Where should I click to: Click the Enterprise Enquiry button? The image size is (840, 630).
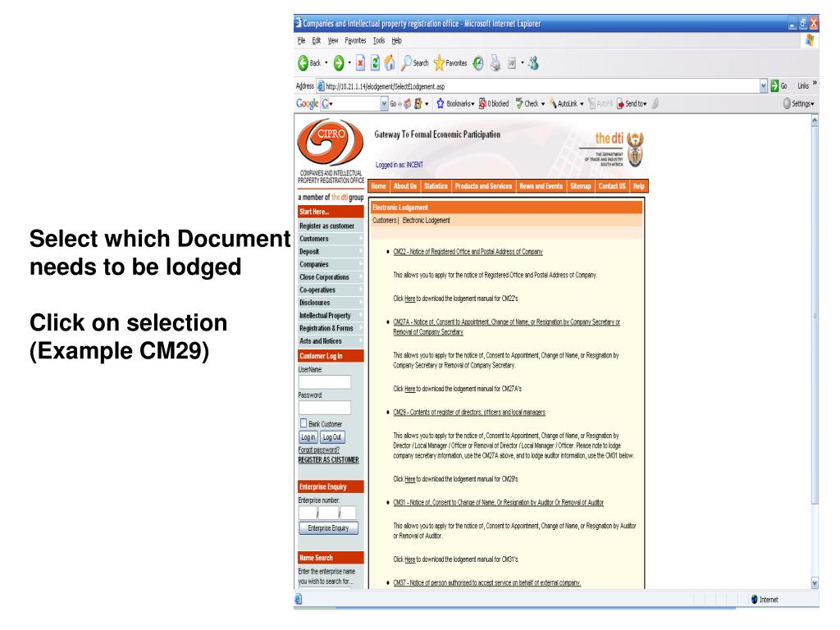click(x=328, y=528)
